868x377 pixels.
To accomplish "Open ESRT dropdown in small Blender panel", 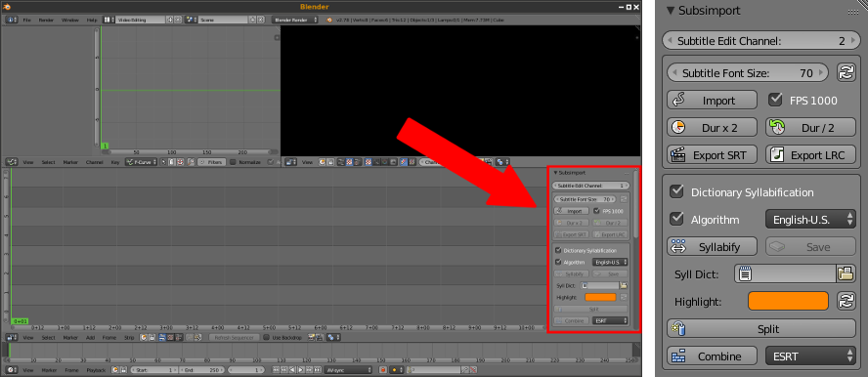I will [610, 320].
